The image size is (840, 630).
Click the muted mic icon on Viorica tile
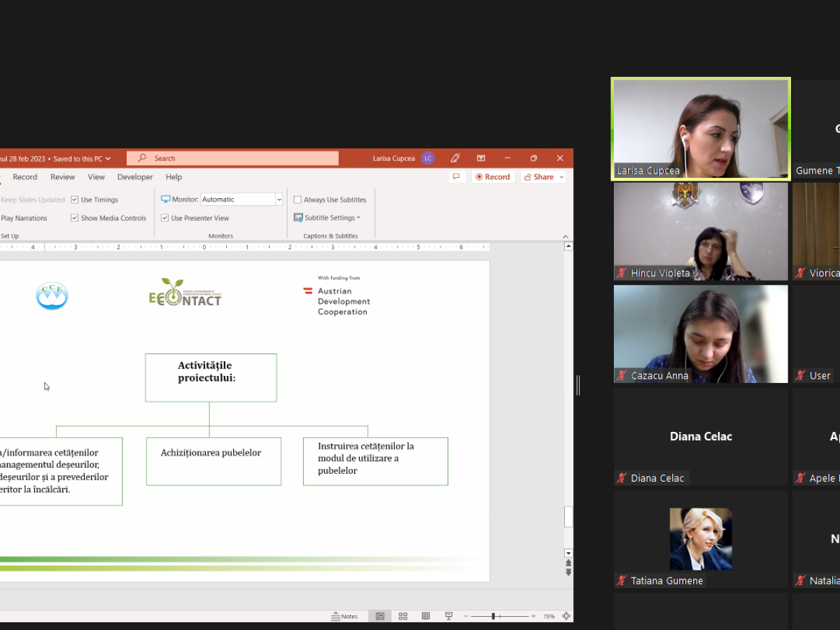800,273
